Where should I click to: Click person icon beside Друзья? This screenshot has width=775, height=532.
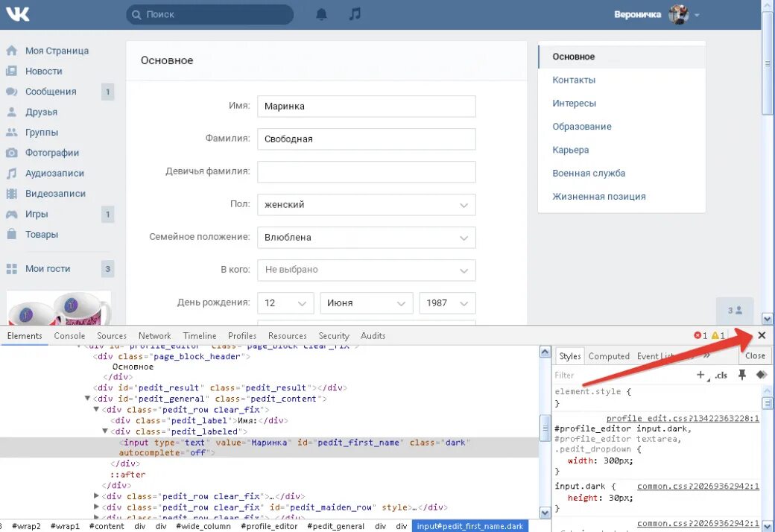point(12,112)
